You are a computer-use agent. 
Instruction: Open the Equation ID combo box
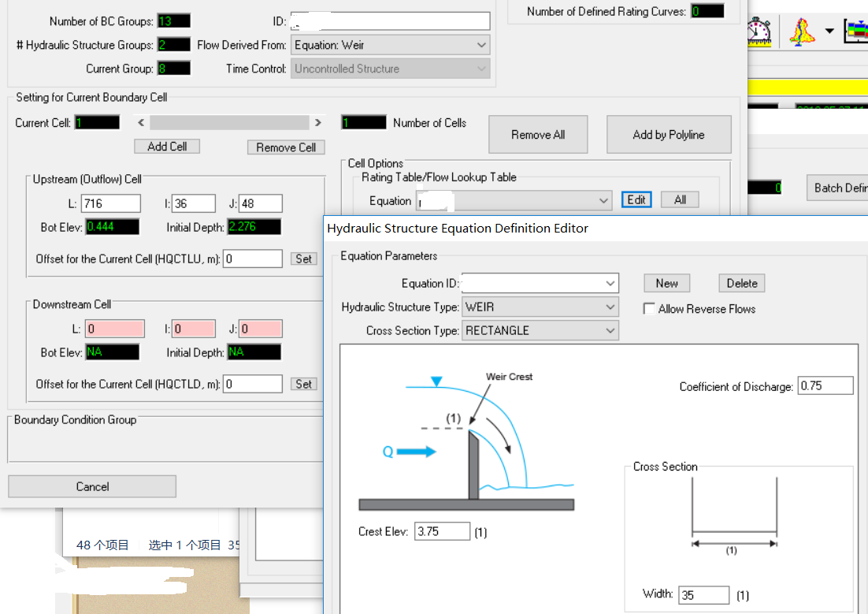(540, 283)
